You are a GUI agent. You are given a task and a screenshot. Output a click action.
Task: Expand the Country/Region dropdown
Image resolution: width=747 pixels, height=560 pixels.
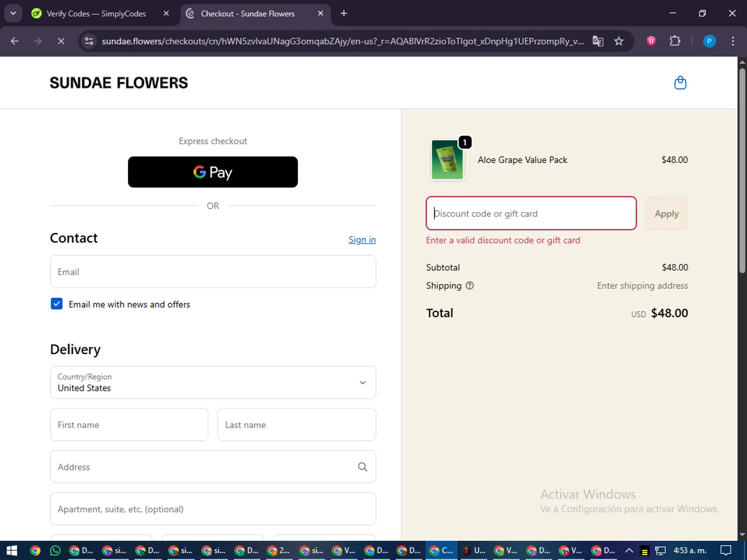click(213, 382)
